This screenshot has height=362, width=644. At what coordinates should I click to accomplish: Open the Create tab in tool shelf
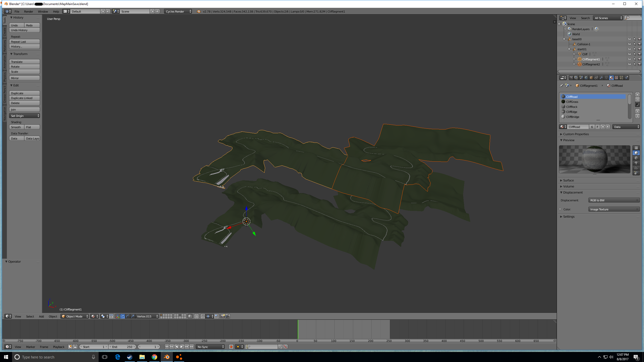coord(5,32)
